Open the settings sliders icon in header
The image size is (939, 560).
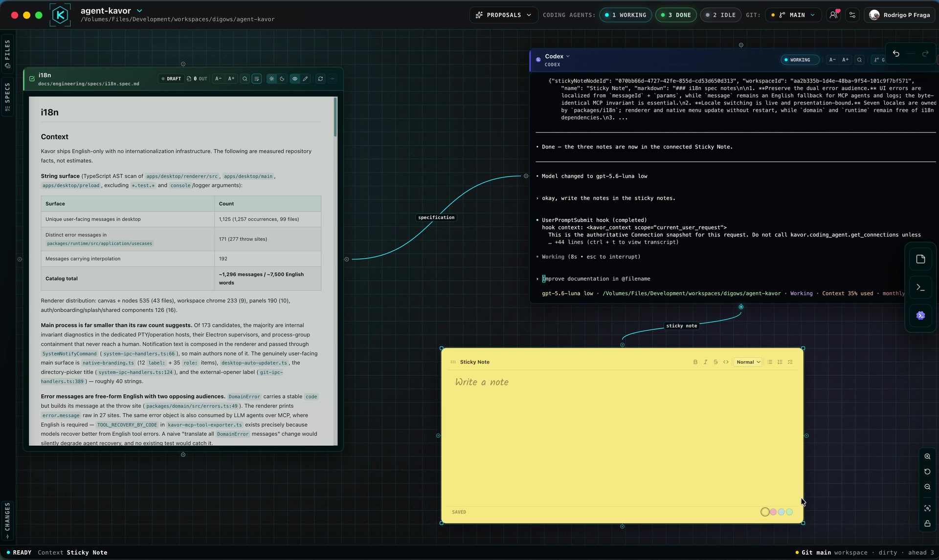coord(852,15)
